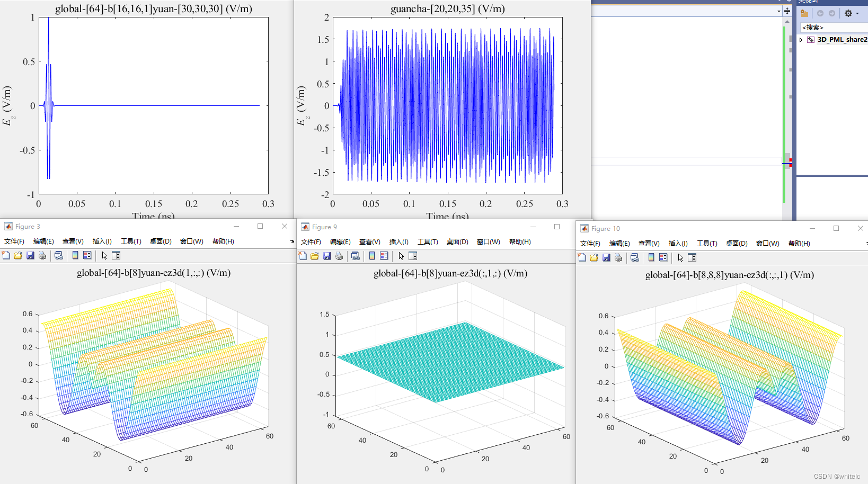Insert colorbar in Figure 10
The width and height of the screenshot is (868, 484).
click(651, 257)
